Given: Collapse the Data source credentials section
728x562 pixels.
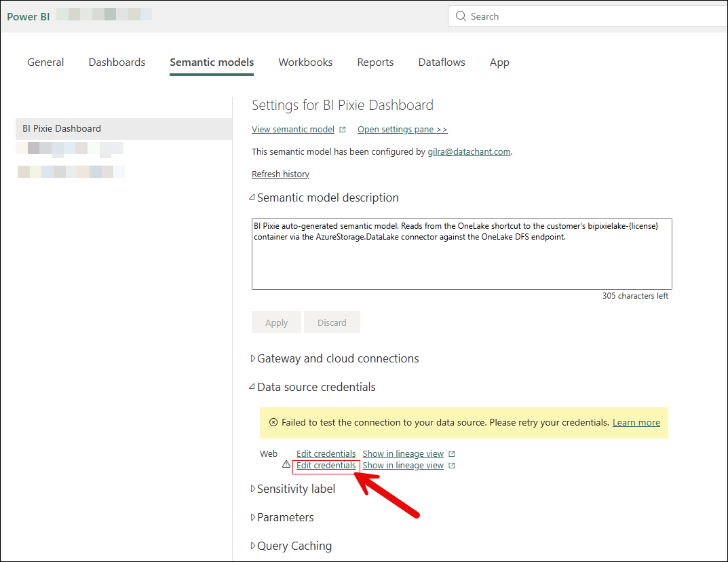Looking at the screenshot, I should [x=252, y=387].
